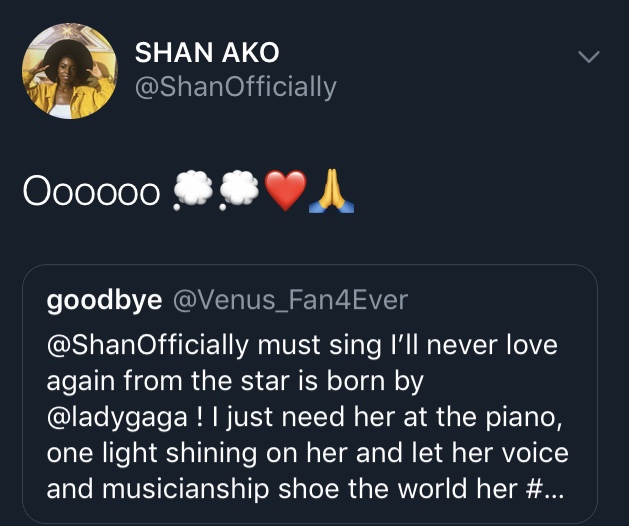Click @ShanOfficially mention in quoted tweet
Image resolution: width=629 pixels, height=526 pixels.
point(147,345)
